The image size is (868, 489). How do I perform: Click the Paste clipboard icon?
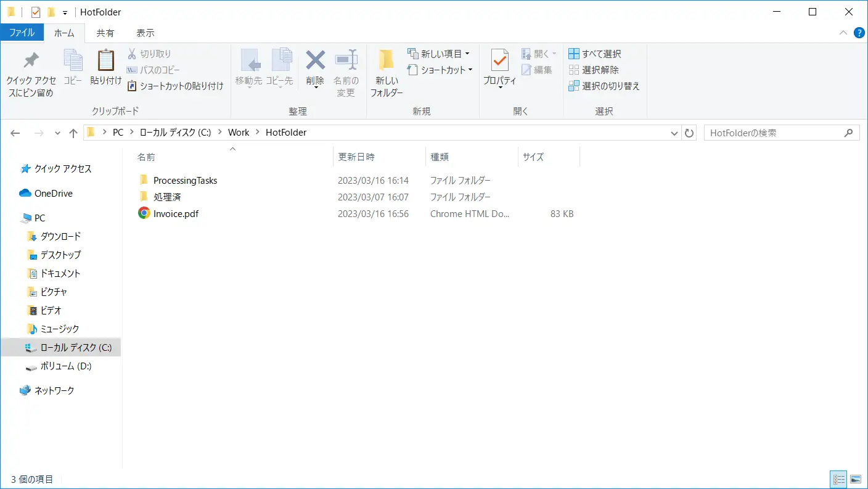coord(106,60)
